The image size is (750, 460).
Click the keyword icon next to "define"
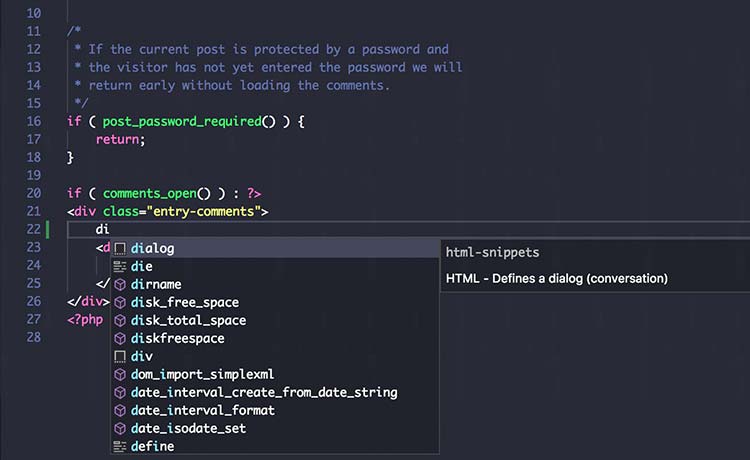point(120,446)
